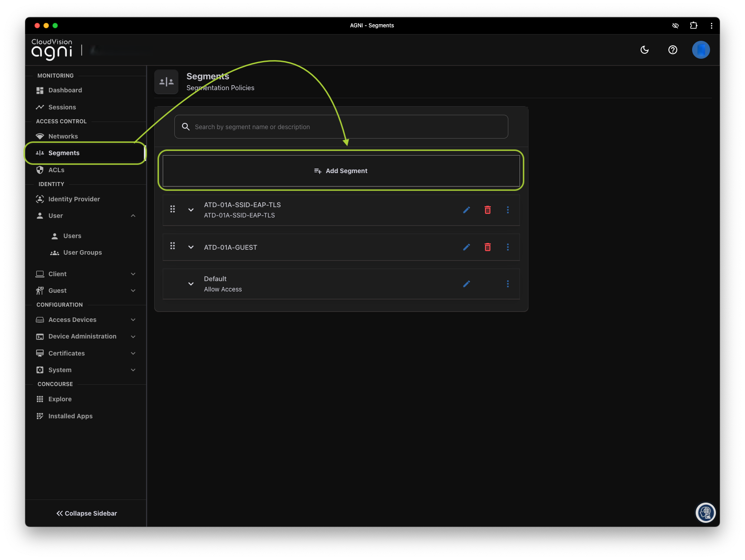Image resolution: width=745 pixels, height=560 pixels.
Task: Delete the ATD-01A-GUEST segment with trash icon
Action: [487, 247]
